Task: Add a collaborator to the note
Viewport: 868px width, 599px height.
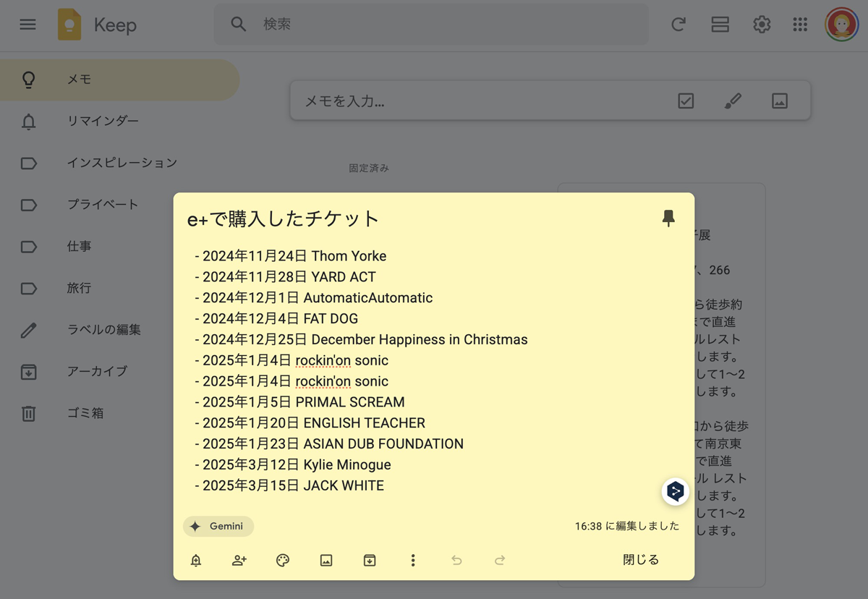Action: coord(239,560)
